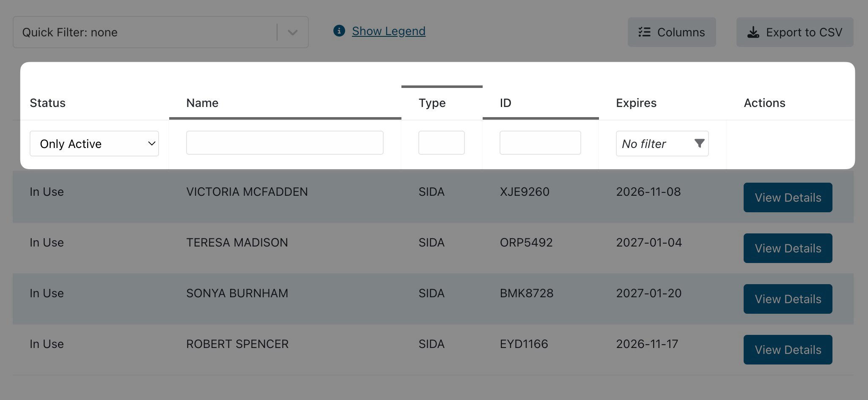Sort by the Type column header
868x400 pixels.
pyautogui.click(x=432, y=103)
